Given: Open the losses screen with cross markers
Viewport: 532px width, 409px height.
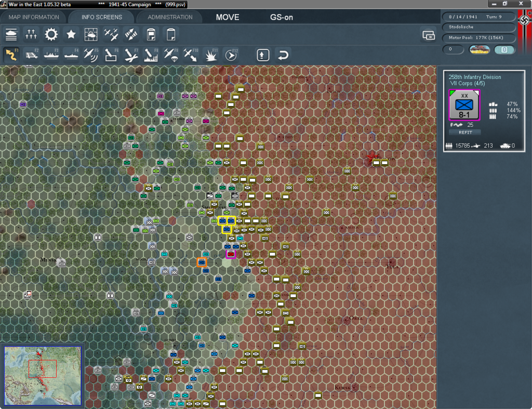Looking at the screenshot, I should (x=31, y=34).
